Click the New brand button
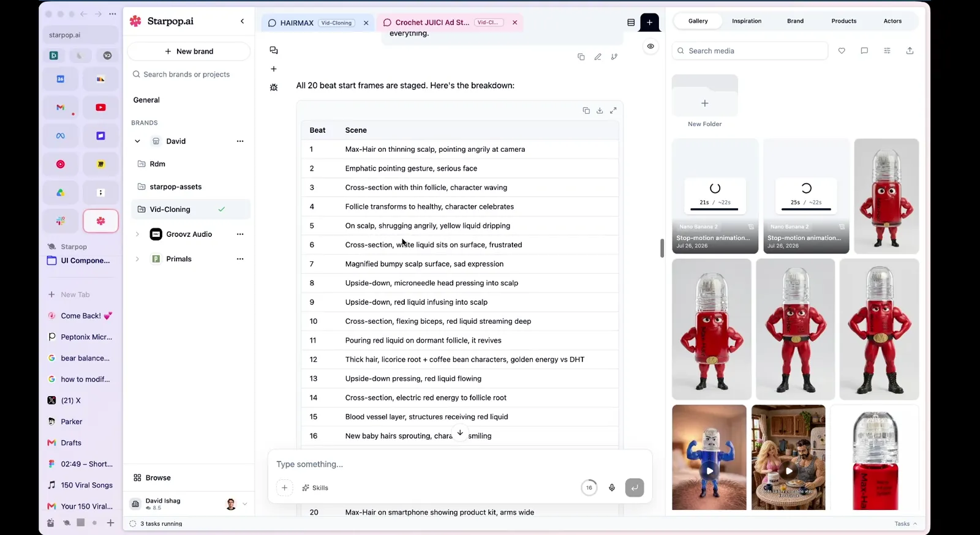This screenshot has height=535, width=980. (189, 51)
